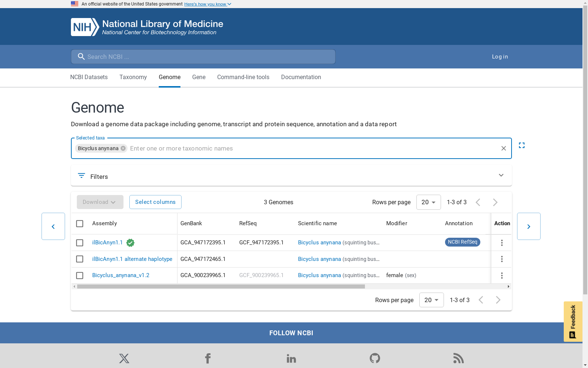Select the Genome tab
The image size is (588, 368).
(x=169, y=77)
